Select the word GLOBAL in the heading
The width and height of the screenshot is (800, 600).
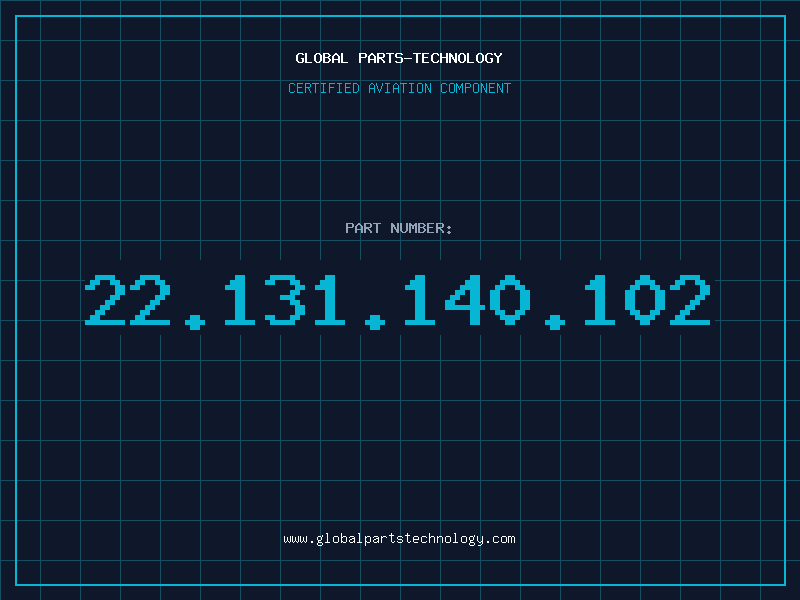coord(322,58)
